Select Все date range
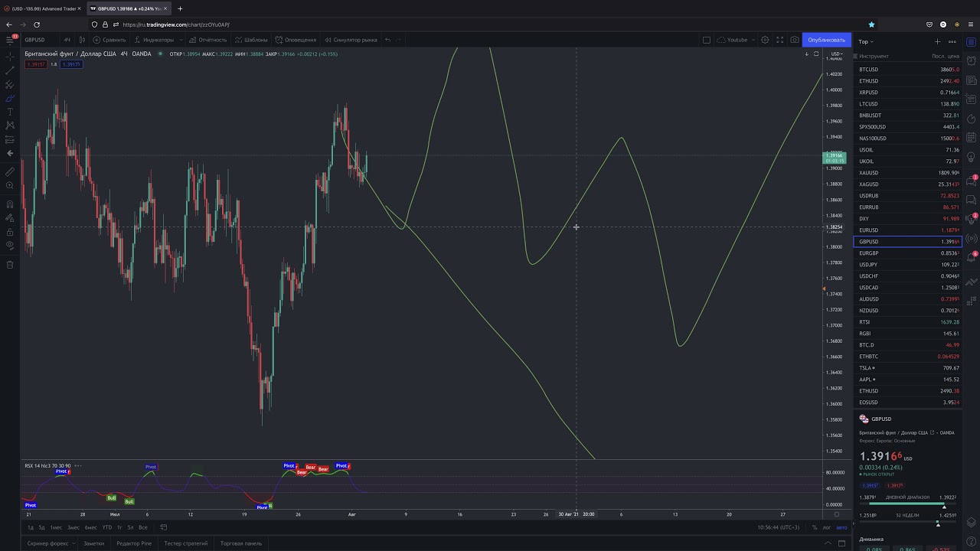This screenshot has width=980, height=551. 142,527
